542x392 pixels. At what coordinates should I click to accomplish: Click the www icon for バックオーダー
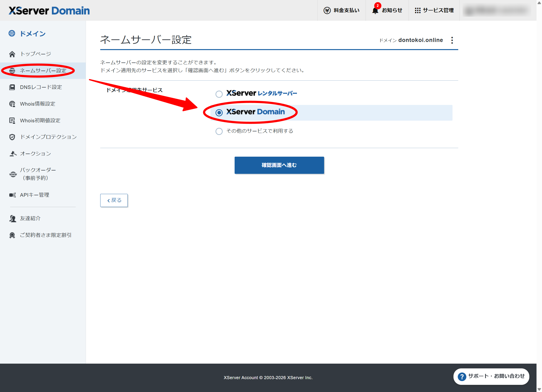coord(13,174)
